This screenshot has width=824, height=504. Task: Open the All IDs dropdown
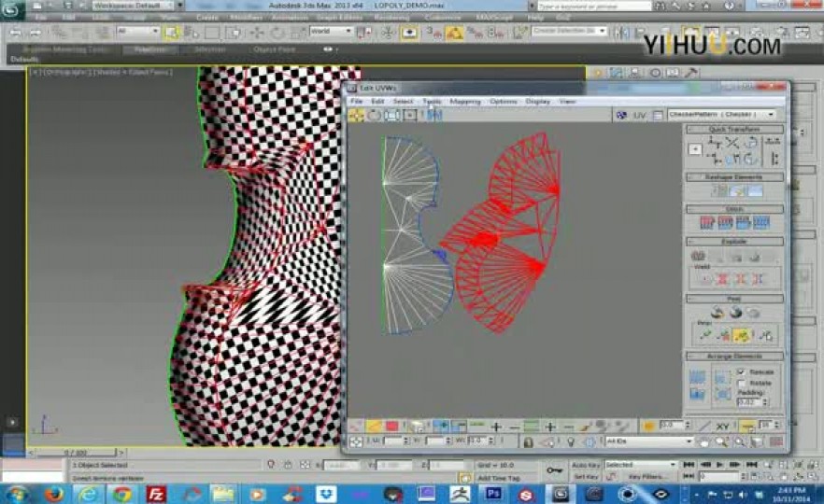(x=649, y=441)
